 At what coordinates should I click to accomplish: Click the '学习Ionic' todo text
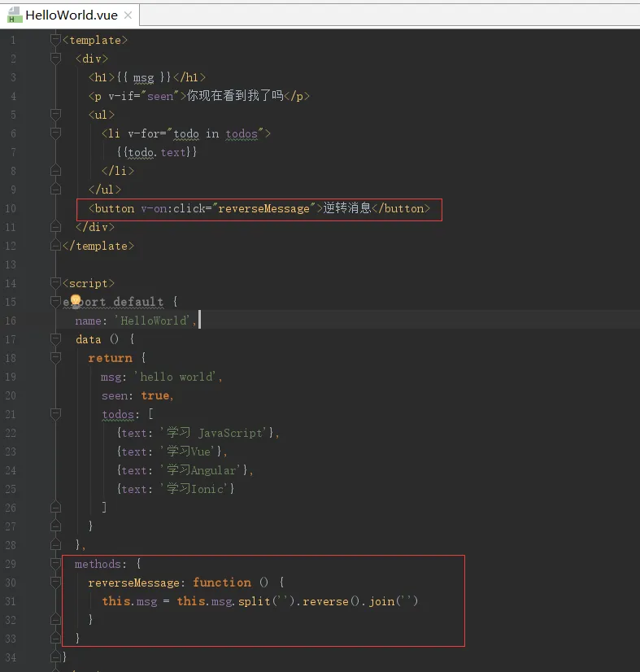pyautogui.click(x=195, y=489)
